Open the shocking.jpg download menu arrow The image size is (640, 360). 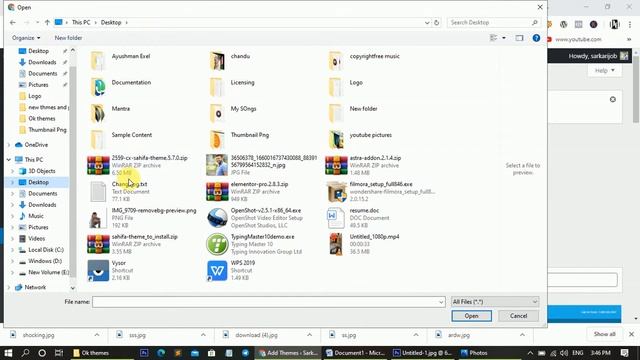pyautogui.click(x=97, y=335)
